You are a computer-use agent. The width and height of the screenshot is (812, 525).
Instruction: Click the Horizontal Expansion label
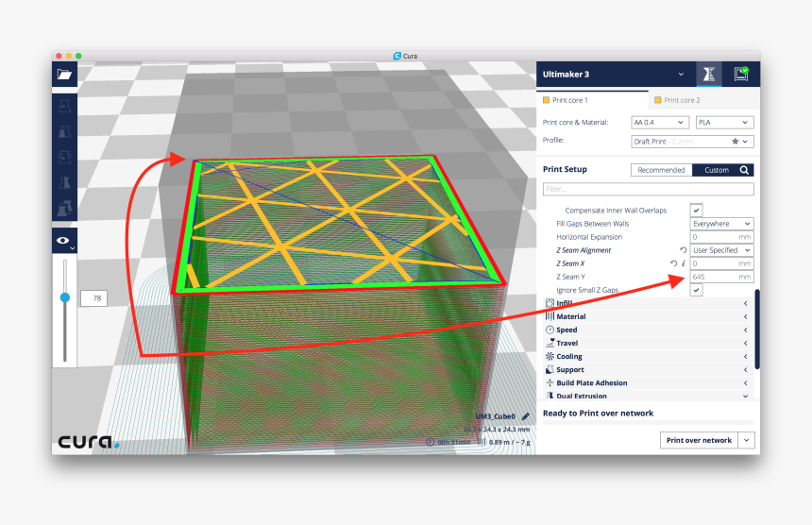click(589, 237)
